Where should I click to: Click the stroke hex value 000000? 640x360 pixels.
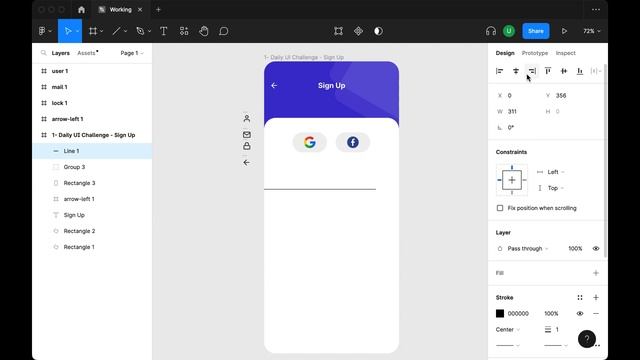(518, 313)
